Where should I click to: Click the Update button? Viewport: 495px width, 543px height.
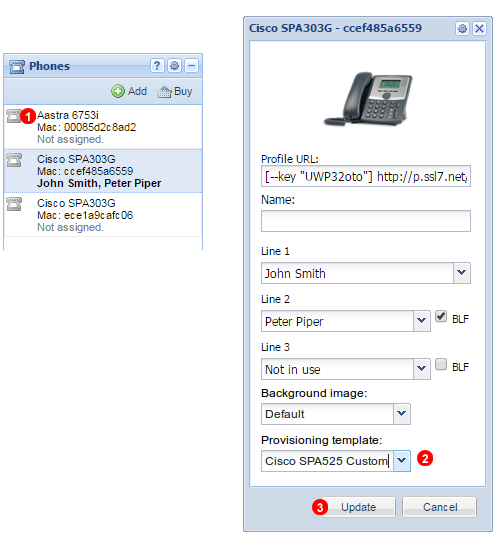point(359,507)
